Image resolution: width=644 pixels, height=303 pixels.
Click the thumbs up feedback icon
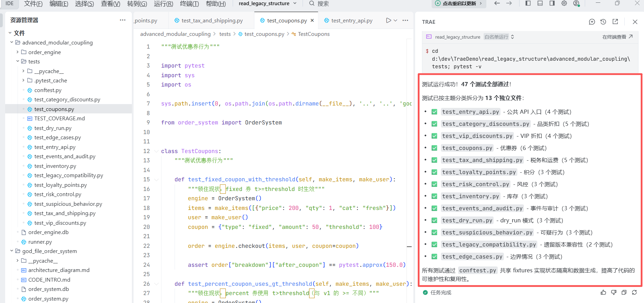coord(603,292)
